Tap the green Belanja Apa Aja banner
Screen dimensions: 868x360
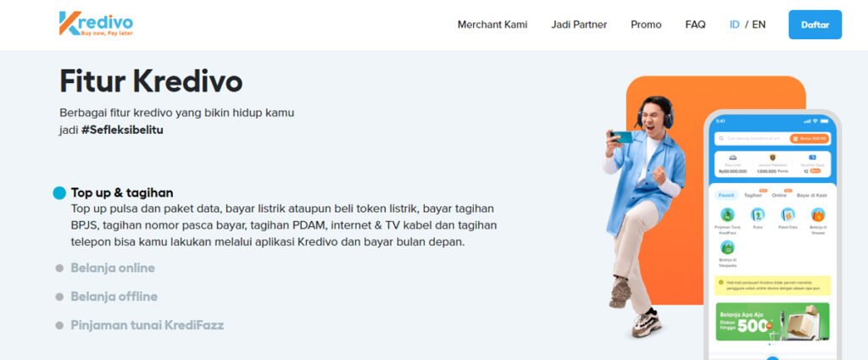(772, 321)
